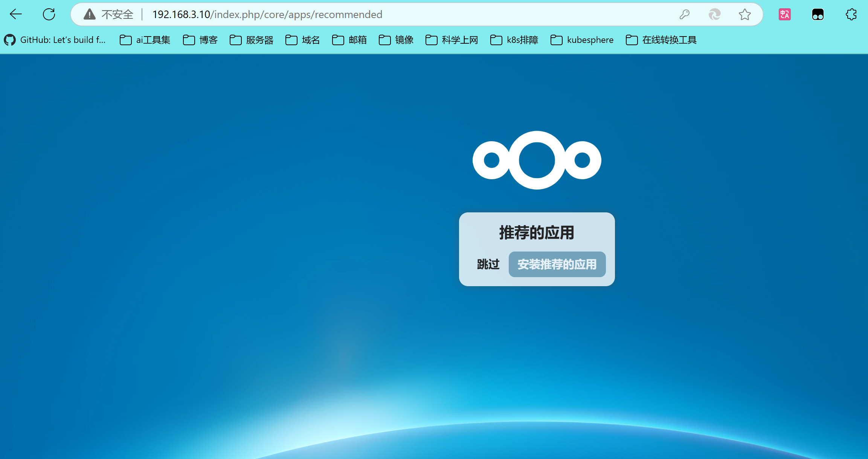The width and height of the screenshot is (868, 459).
Task: Click 安装推荐的应用 button
Action: coord(557,264)
